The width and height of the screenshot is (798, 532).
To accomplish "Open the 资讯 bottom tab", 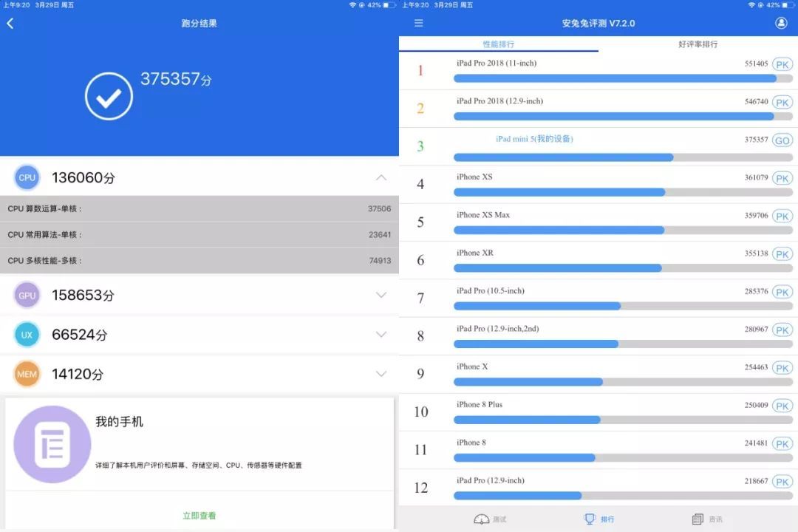I will pyautogui.click(x=707, y=519).
